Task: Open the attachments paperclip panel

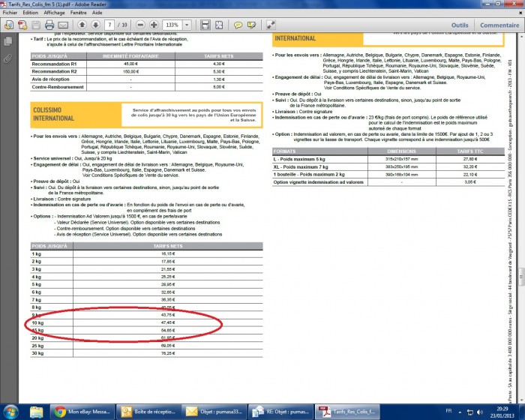Action: coord(7,58)
